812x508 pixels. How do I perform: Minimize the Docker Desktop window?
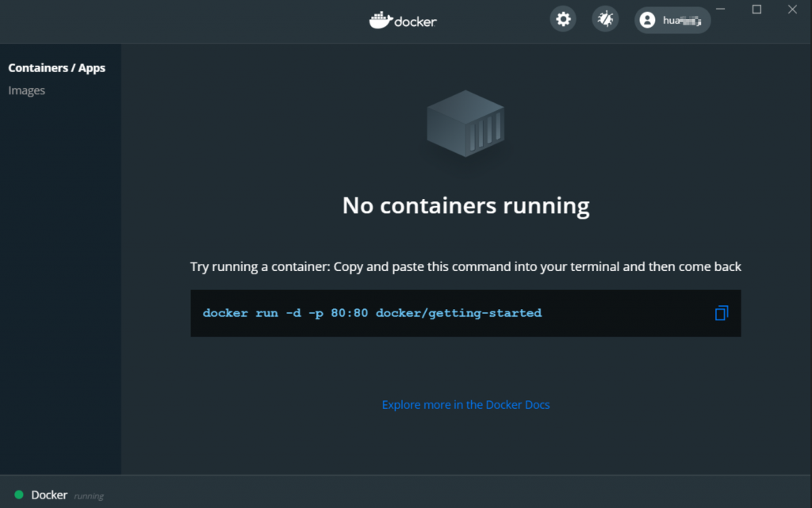click(x=720, y=10)
